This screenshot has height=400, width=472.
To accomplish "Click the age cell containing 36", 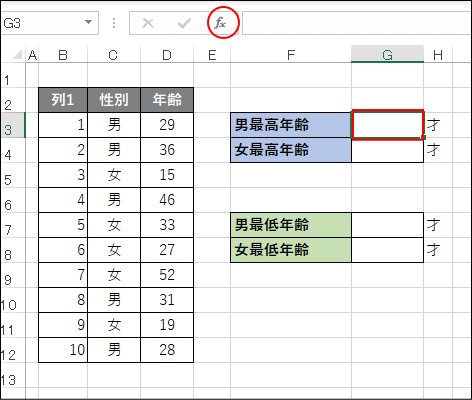I will tap(167, 150).
